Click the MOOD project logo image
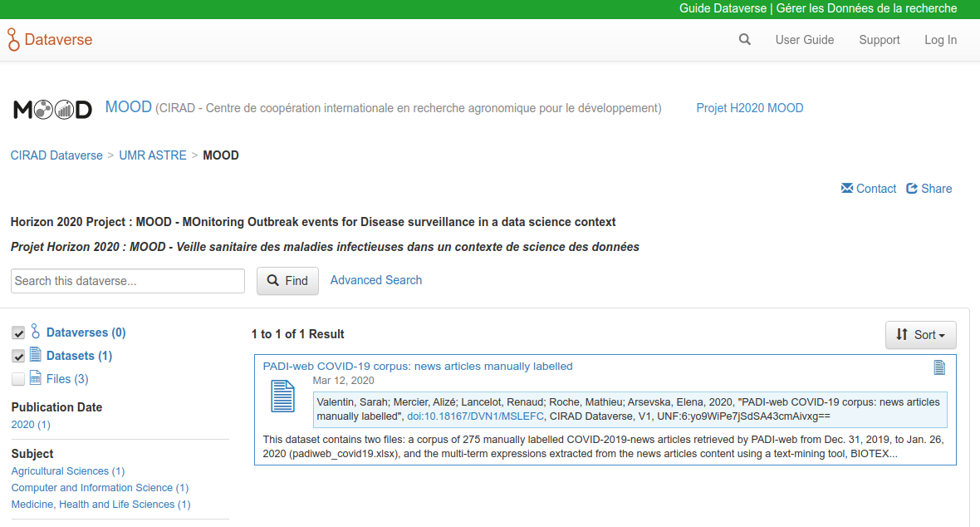Image resolution: width=980 pixels, height=527 pixels. [x=53, y=109]
